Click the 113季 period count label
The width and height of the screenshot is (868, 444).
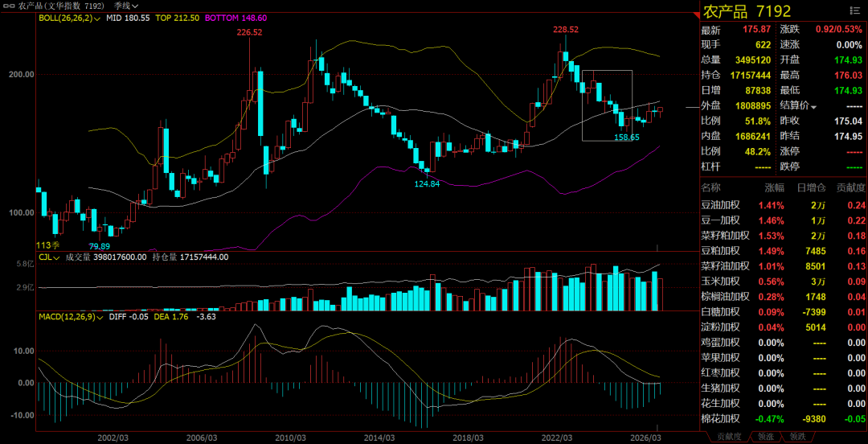tap(47, 245)
